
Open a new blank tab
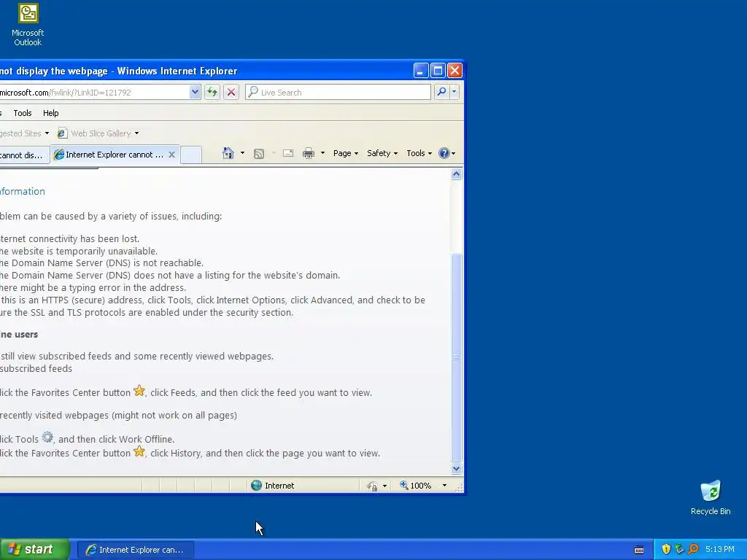click(191, 155)
